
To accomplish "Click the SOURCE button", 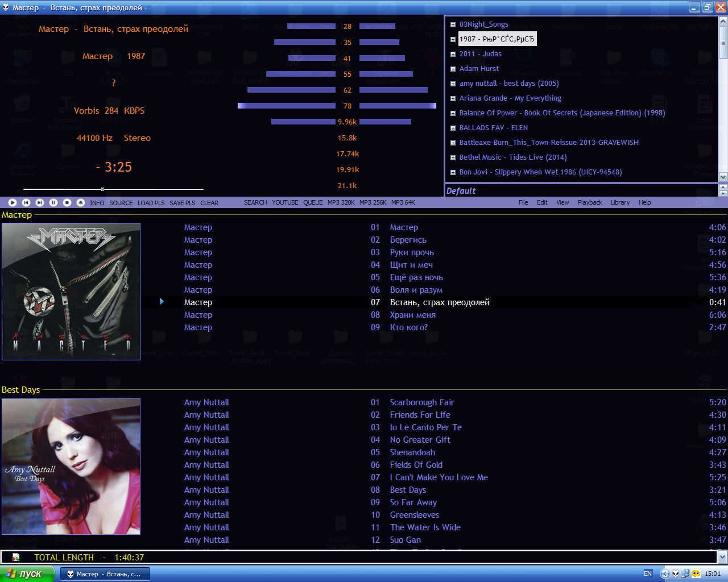I will pyautogui.click(x=121, y=203).
